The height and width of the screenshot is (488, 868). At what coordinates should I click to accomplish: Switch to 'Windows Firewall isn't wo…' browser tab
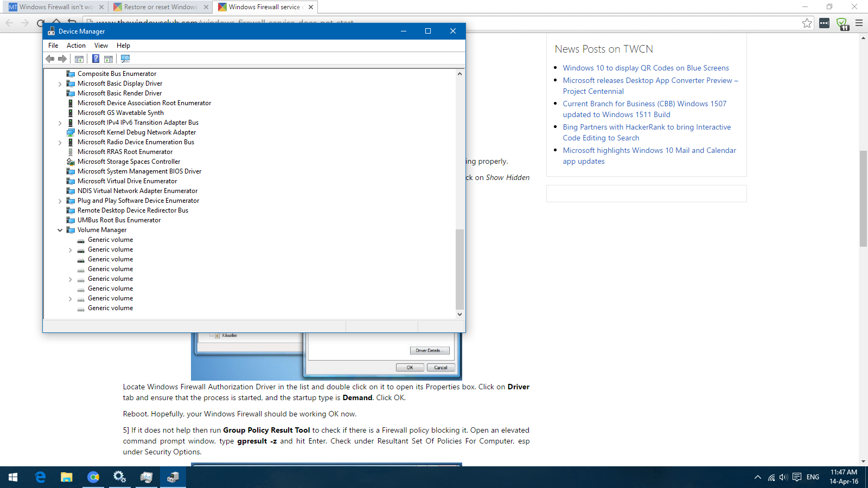click(56, 7)
